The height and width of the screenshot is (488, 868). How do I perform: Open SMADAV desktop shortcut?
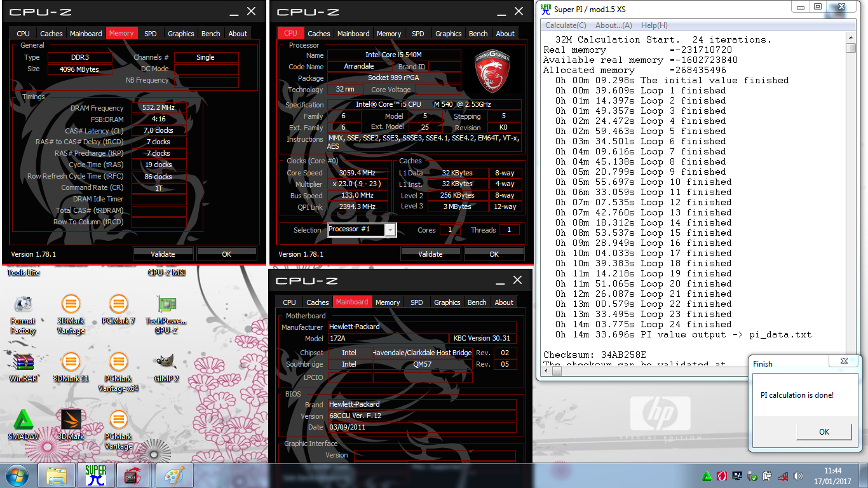23,425
